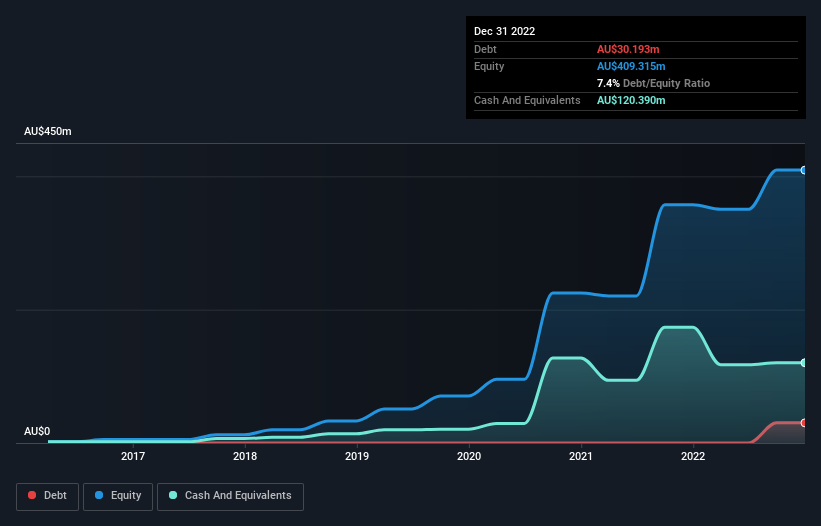Select the Cash endpoint marker on chart
The image size is (821, 526).
click(804, 363)
